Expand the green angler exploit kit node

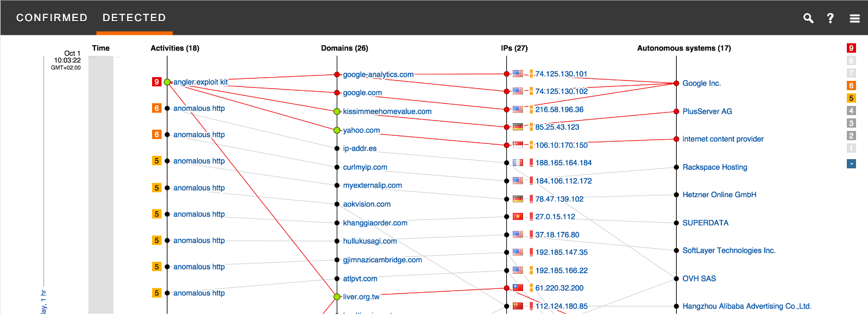pos(167,82)
